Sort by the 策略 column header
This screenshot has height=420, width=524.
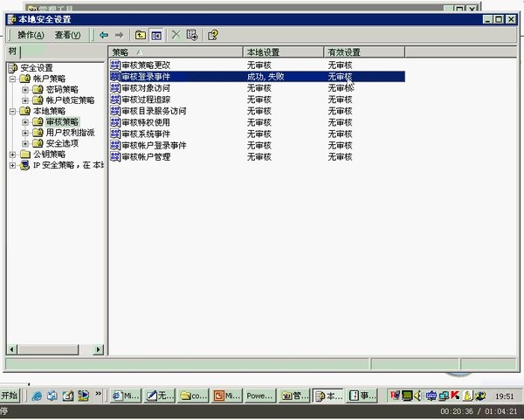pos(176,52)
